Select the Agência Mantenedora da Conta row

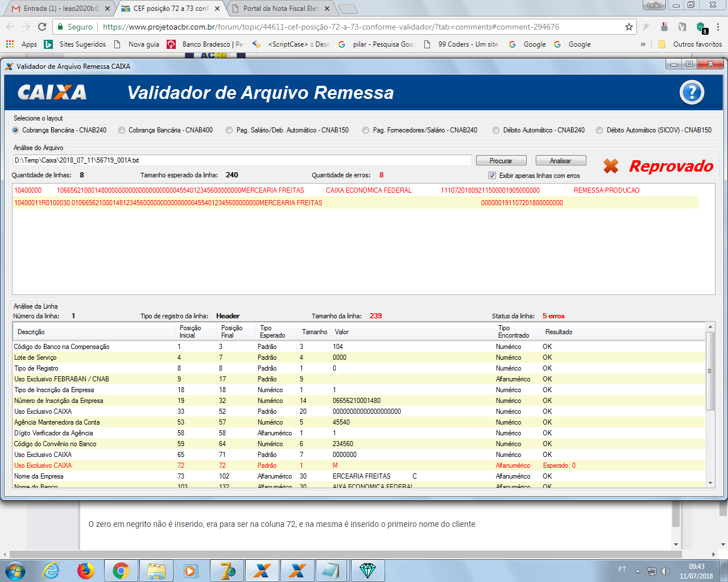coord(359,422)
